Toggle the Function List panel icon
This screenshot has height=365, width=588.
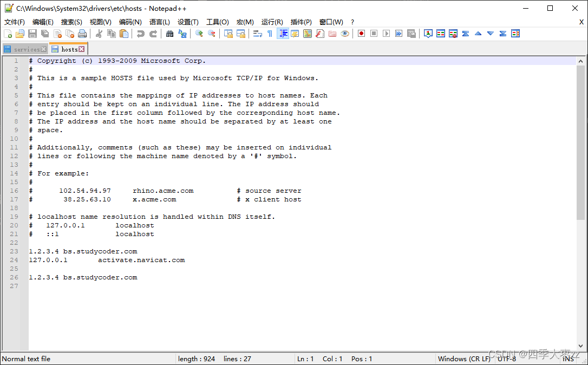click(x=320, y=34)
